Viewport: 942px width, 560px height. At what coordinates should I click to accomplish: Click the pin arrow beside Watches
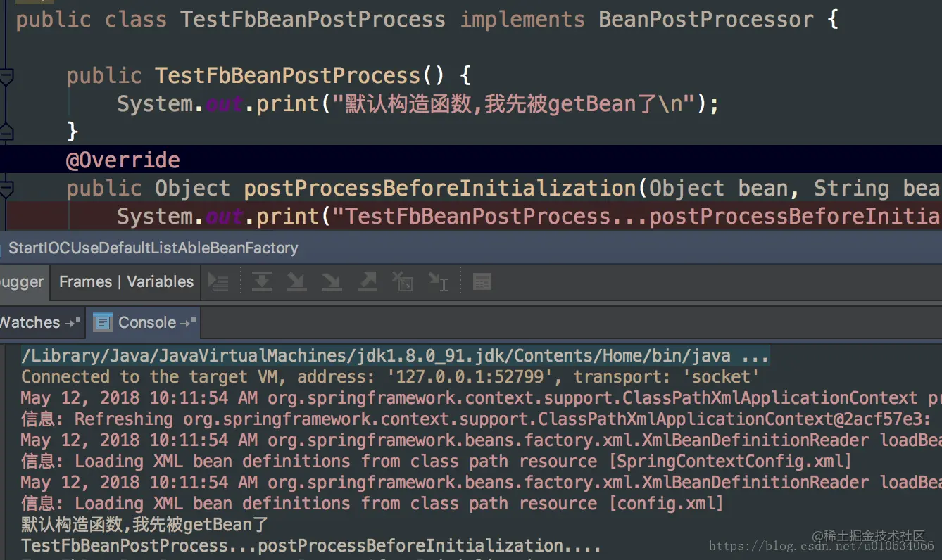(x=72, y=323)
